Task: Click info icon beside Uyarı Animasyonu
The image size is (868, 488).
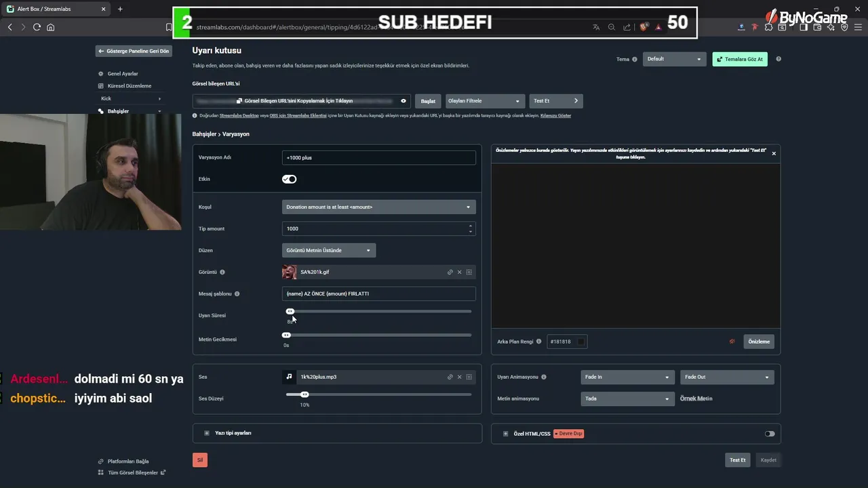Action: click(x=544, y=377)
